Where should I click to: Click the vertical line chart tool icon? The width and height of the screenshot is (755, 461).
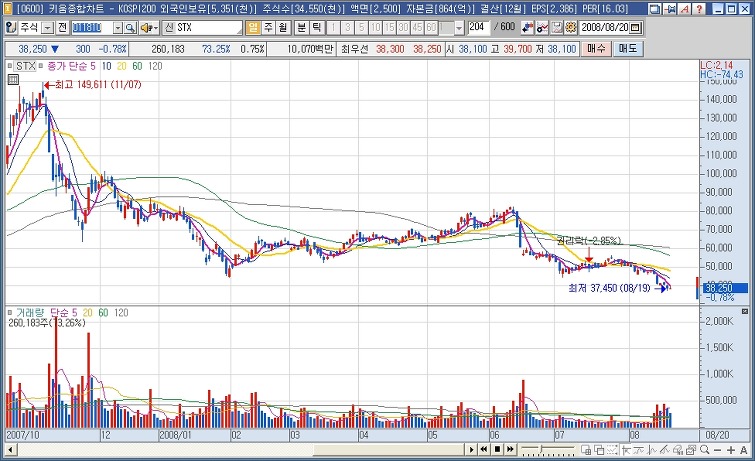click(652, 450)
